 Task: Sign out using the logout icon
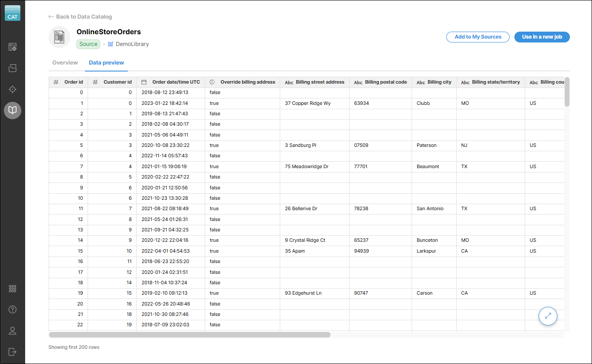[x=12, y=352]
